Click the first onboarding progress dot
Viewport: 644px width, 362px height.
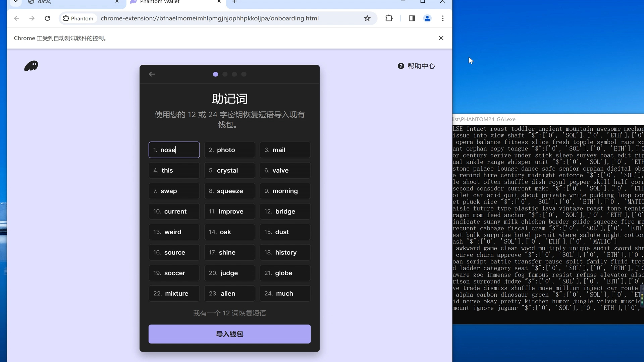215,74
